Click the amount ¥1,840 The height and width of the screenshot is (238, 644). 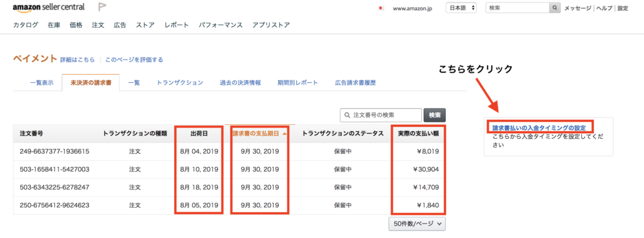point(428,205)
